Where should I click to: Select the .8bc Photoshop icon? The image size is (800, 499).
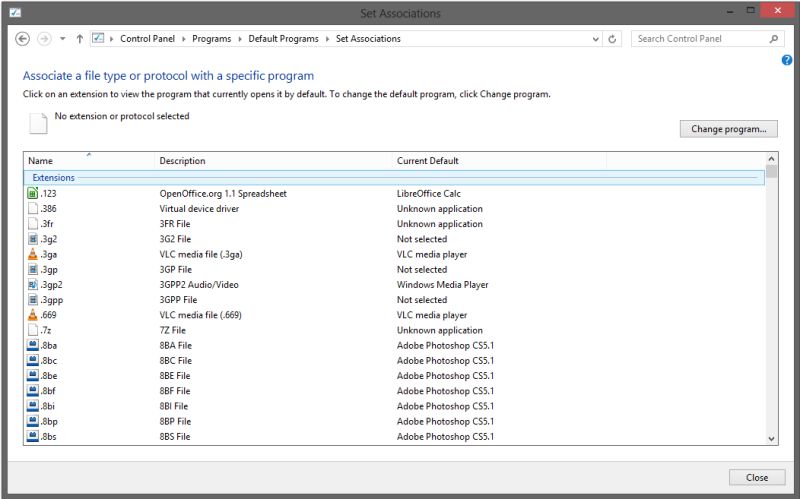[33, 360]
